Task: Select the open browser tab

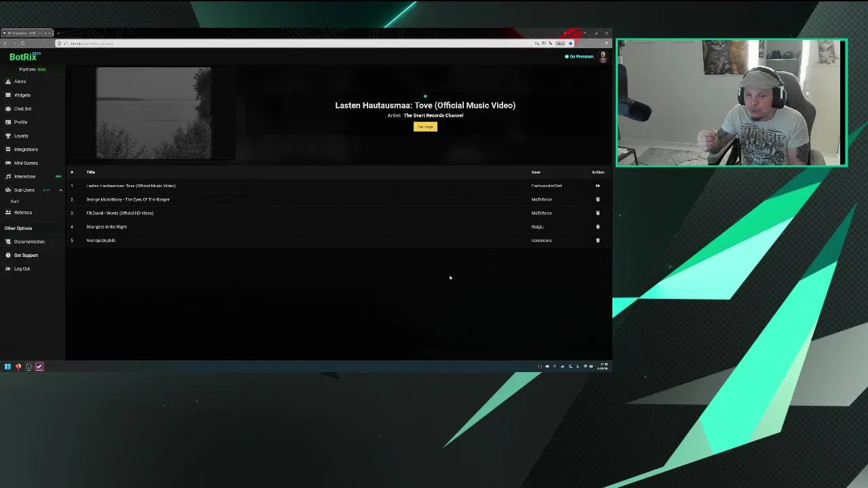Action: click(27, 33)
